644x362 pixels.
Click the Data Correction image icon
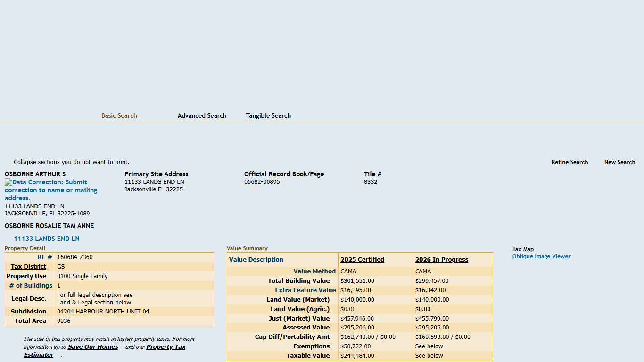click(x=7, y=182)
